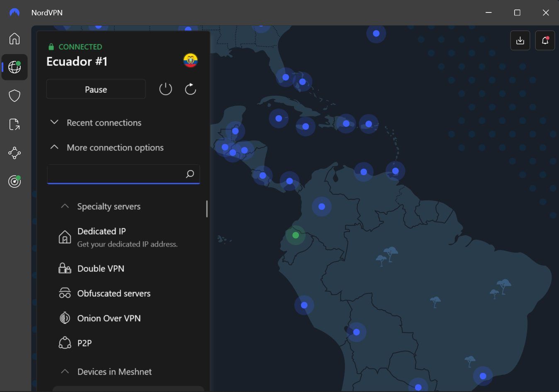
Task: Open the notifications bell icon
Action: pyautogui.click(x=545, y=41)
